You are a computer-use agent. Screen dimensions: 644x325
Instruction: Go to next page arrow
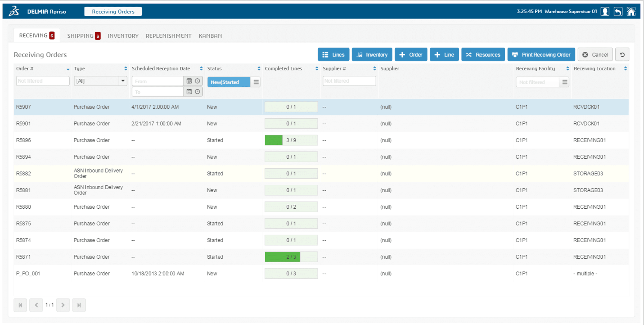[63, 305]
